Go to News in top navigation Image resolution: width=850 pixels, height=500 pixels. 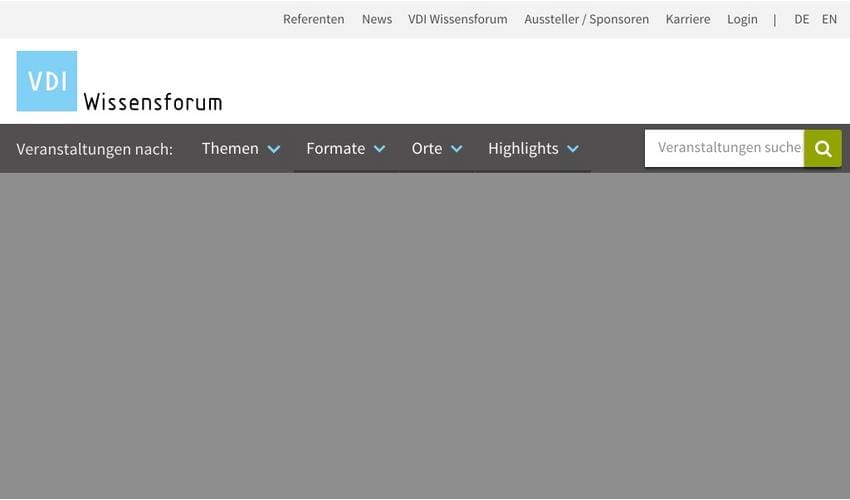pyautogui.click(x=377, y=19)
